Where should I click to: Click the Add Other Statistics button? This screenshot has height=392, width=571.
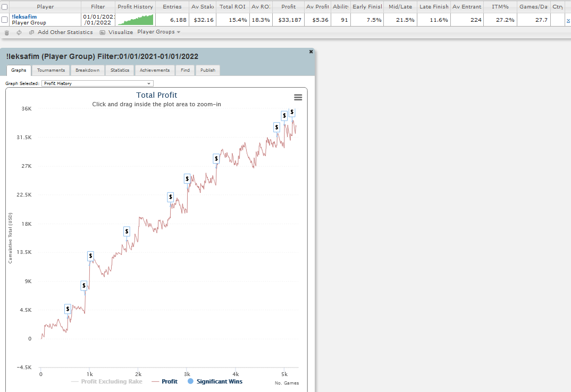(65, 32)
